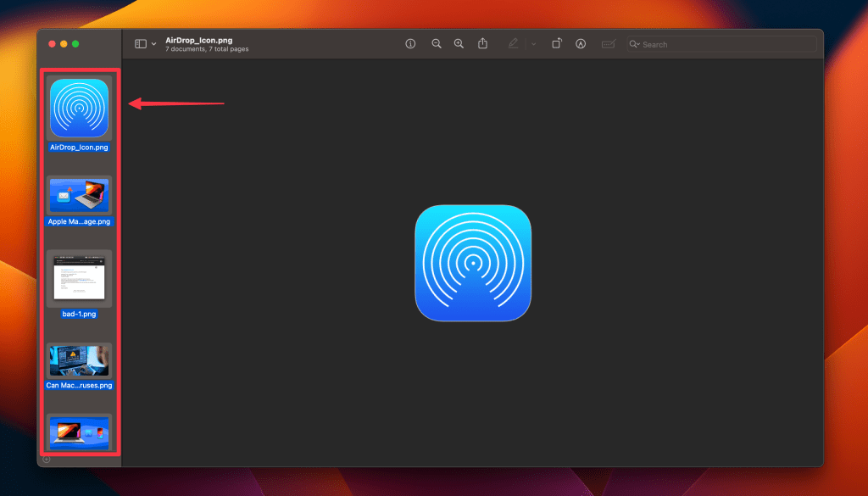Show the Markup toolbar

click(x=581, y=44)
